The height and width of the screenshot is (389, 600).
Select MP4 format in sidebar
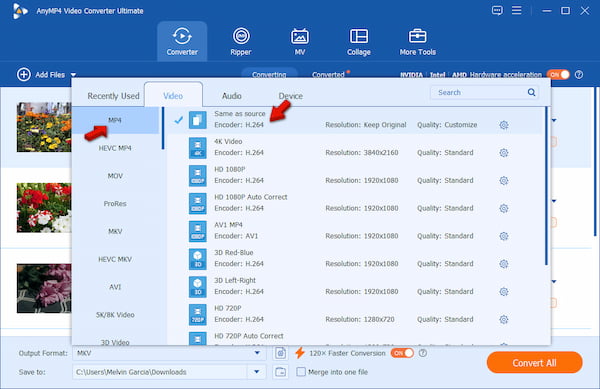coord(115,120)
